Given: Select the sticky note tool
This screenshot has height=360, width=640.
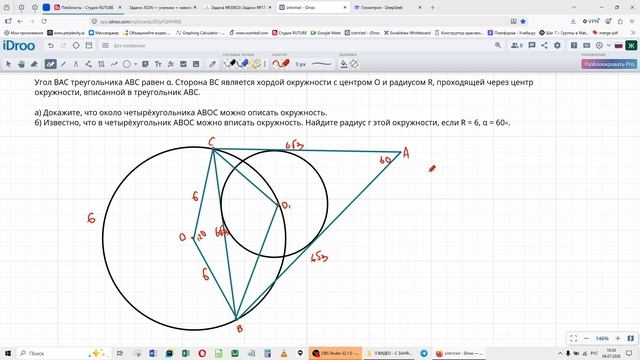Looking at the screenshot, I should (145, 64).
